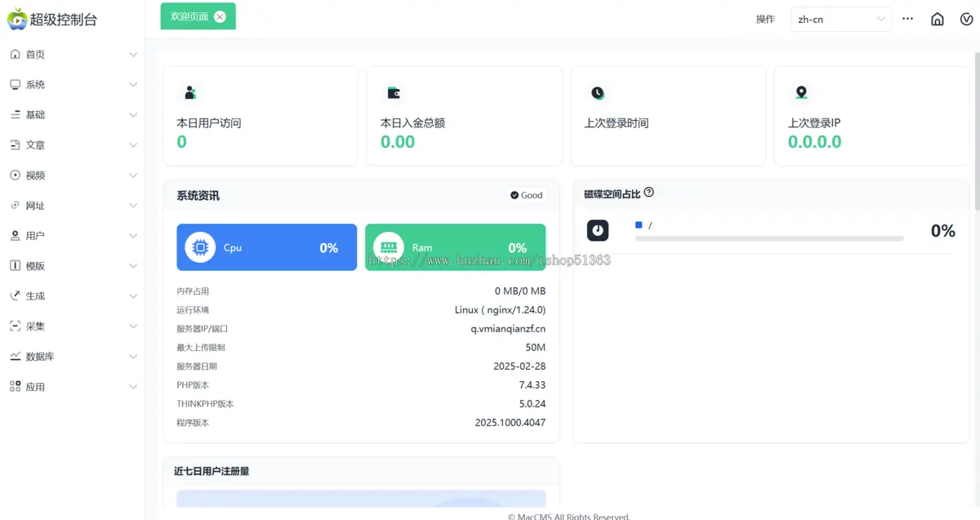Click the blue Cpu 0% card
The image size is (980, 520).
pos(267,247)
